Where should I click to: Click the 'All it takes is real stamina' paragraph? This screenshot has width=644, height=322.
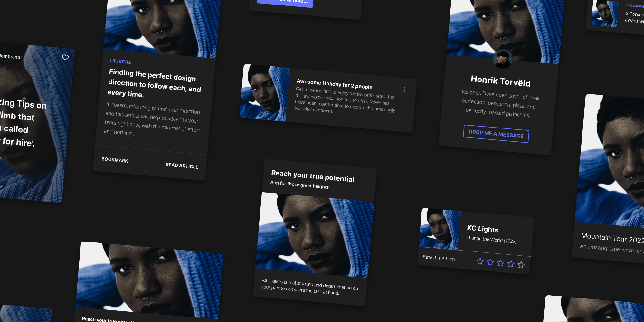(309, 287)
